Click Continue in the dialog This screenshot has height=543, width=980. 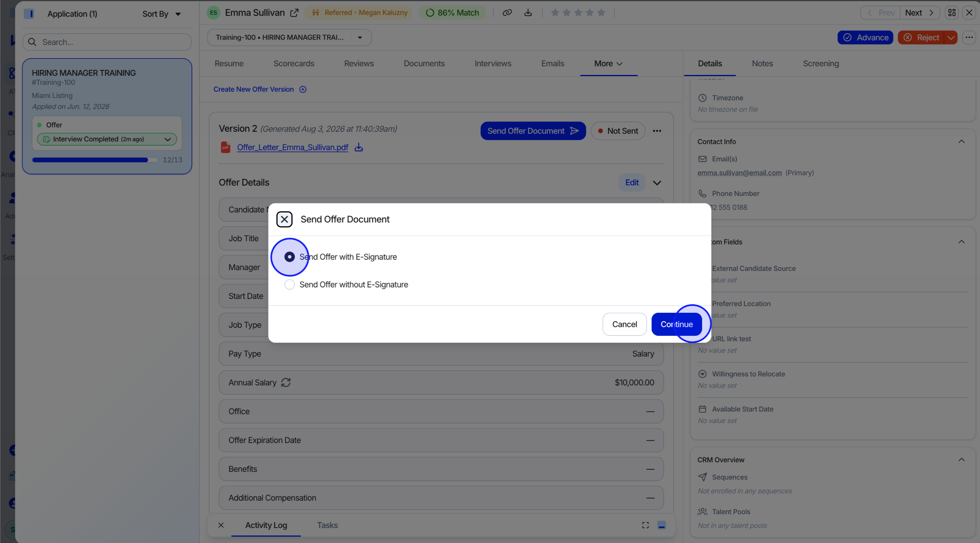tap(676, 324)
